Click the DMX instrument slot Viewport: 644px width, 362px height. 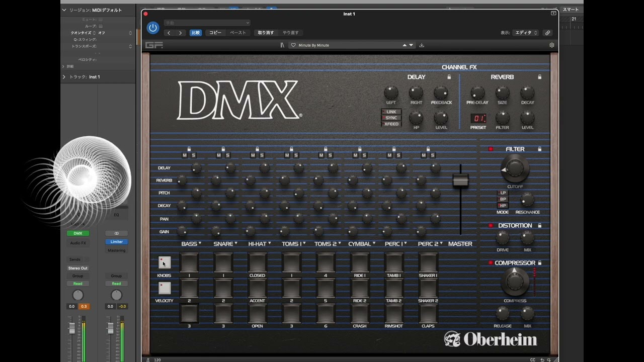click(78, 233)
